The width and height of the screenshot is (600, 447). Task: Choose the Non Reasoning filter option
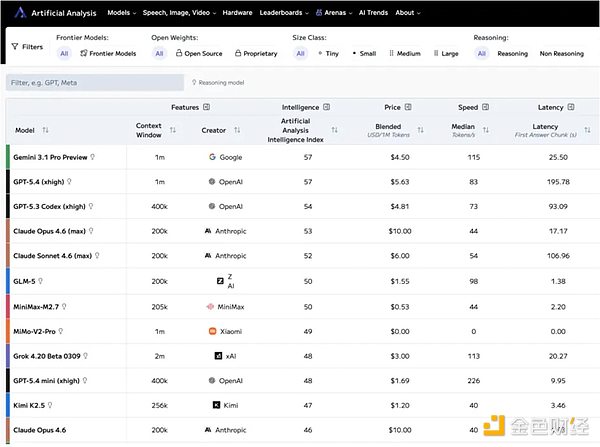click(562, 53)
